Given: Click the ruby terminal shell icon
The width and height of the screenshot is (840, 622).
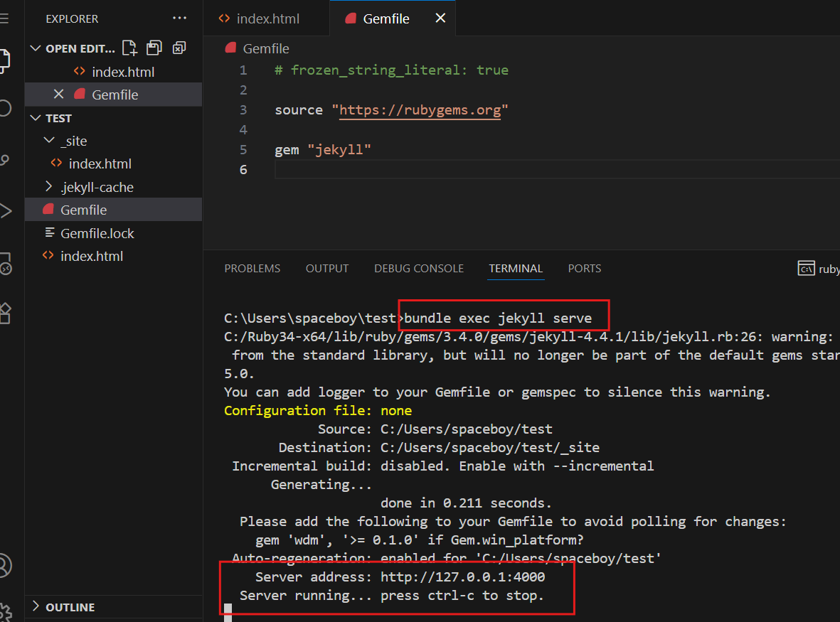Looking at the screenshot, I should [x=807, y=268].
